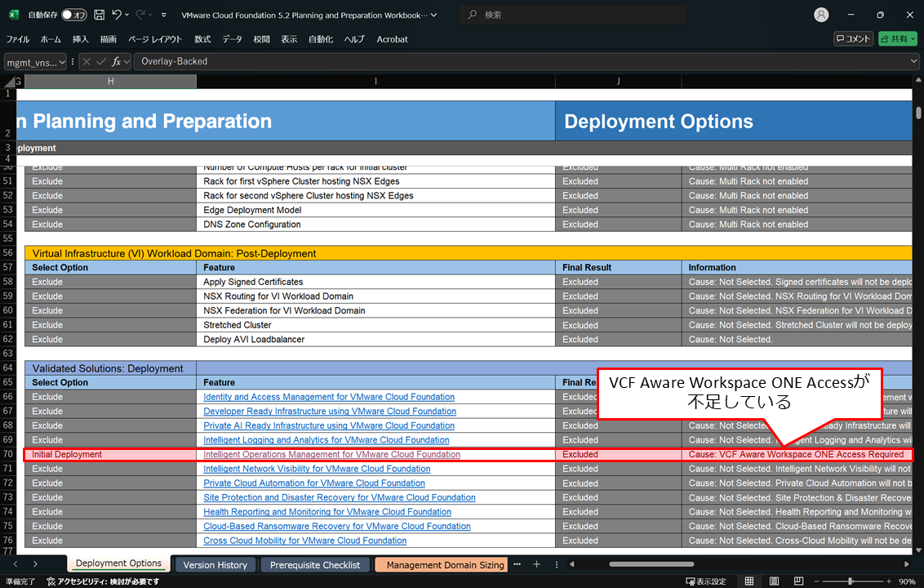924x588 pixels.
Task: Click the formula Enter checkmark icon
Action: 101,61
